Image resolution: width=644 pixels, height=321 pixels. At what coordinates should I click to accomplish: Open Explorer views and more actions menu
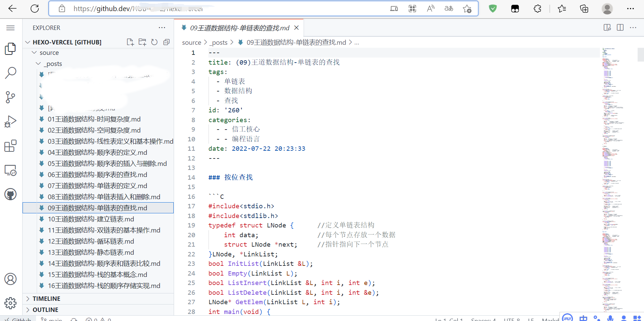162,28
